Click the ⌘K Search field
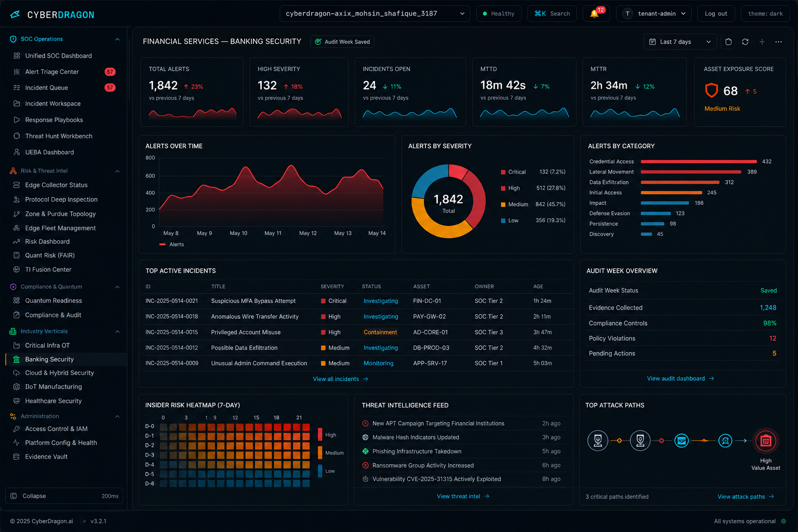Image resolution: width=798 pixels, height=532 pixels. coord(552,14)
